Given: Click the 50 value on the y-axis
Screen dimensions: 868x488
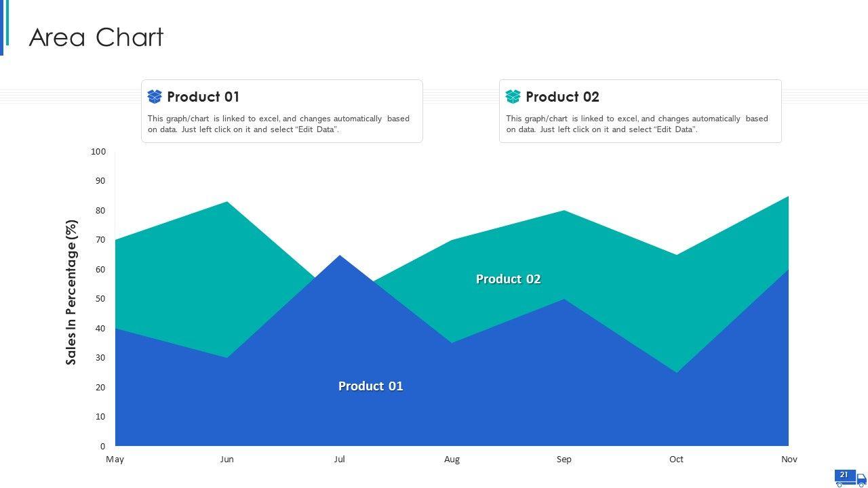Looking at the screenshot, I should click(100, 299).
